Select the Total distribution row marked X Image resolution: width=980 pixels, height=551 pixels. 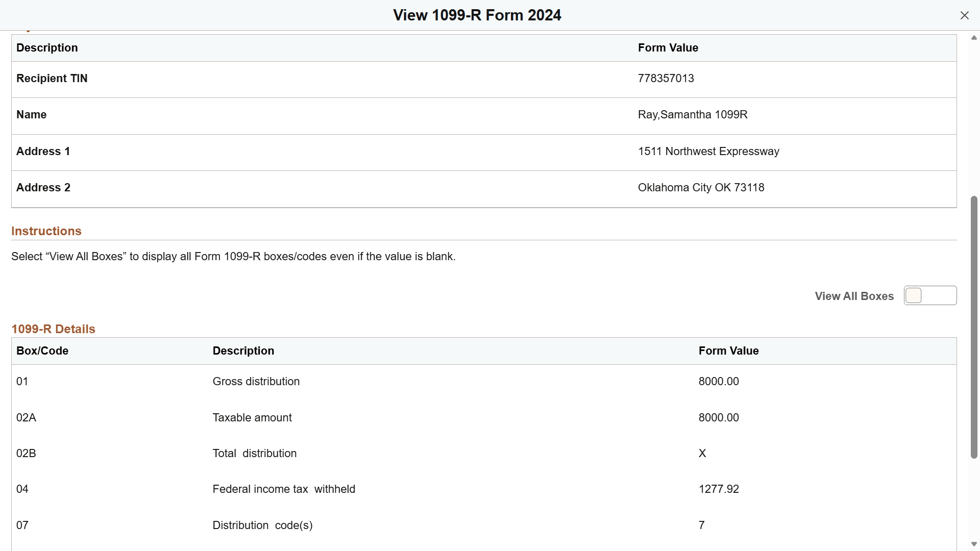click(x=254, y=453)
